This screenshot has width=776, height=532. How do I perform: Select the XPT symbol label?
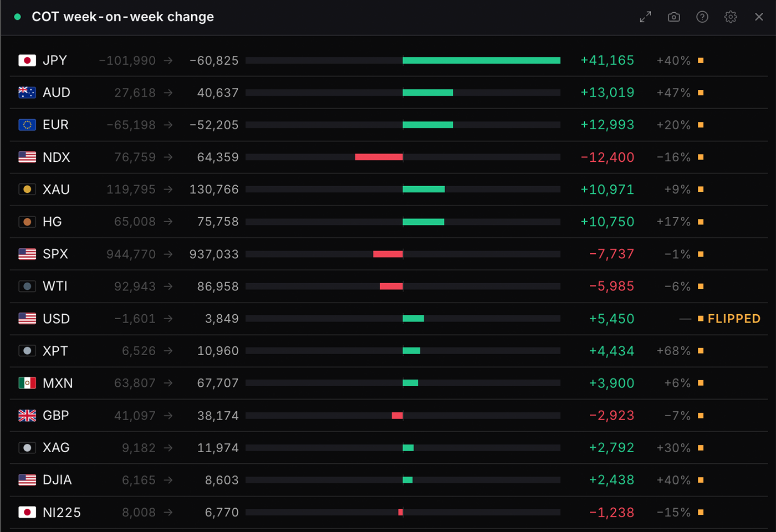coord(55,351)
